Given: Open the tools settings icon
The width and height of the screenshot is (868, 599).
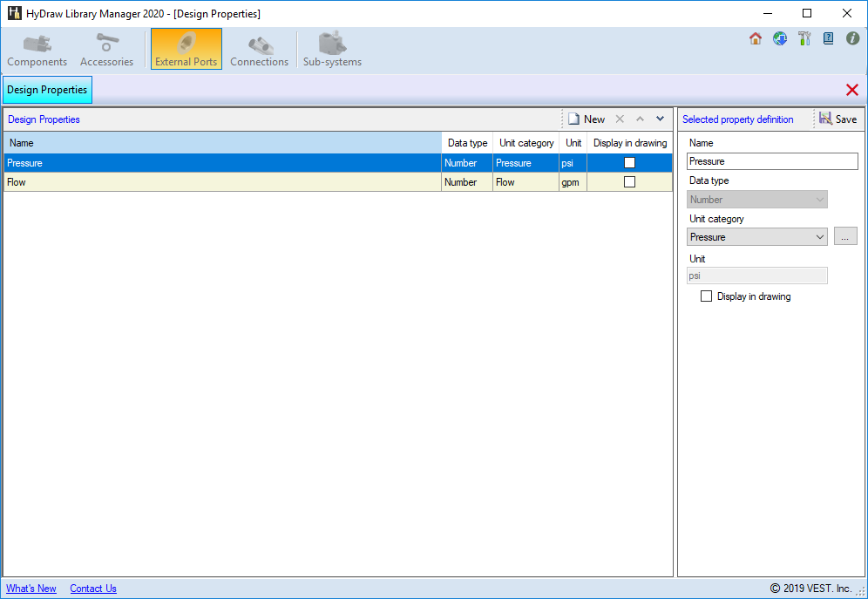Looking at the screenshot, I should pos(804,38).
